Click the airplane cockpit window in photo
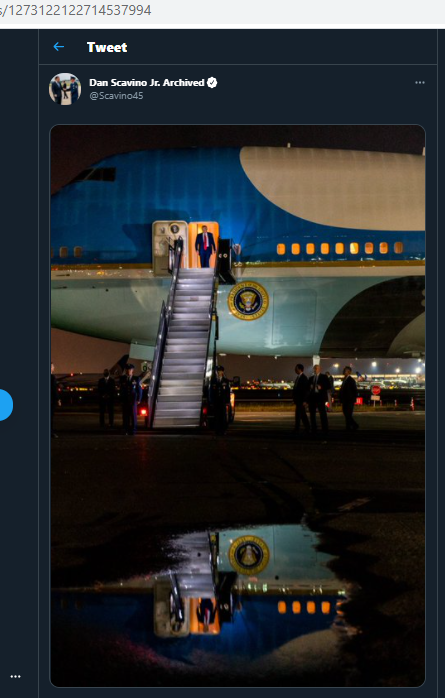The height and width of the screenshot is (698, 445). (x=97, y=174)
